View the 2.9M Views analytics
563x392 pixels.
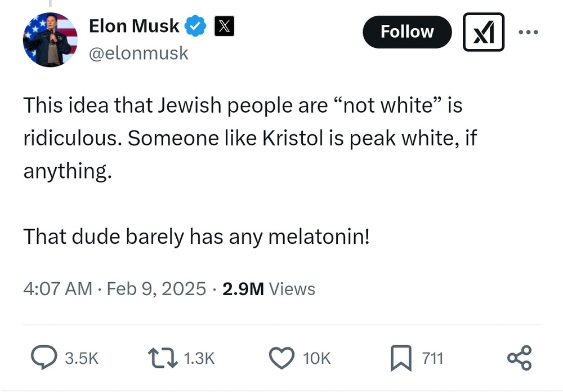[x=269, y=289]
